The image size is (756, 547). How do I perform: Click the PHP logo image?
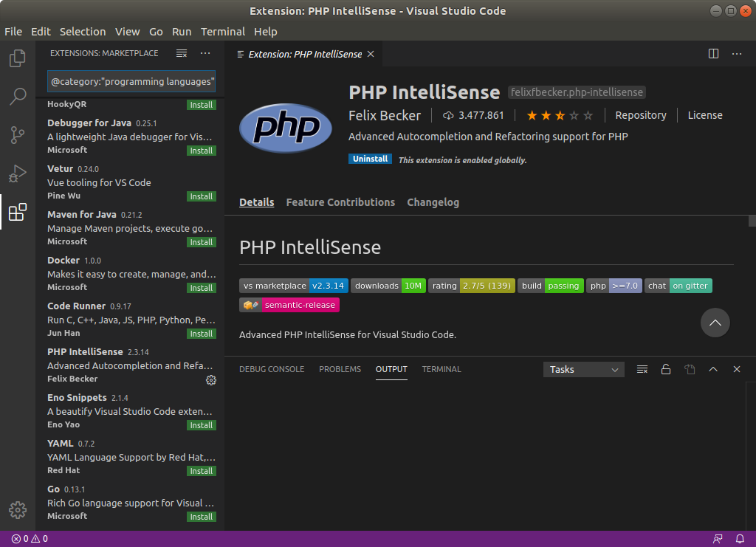coord(286,128)
